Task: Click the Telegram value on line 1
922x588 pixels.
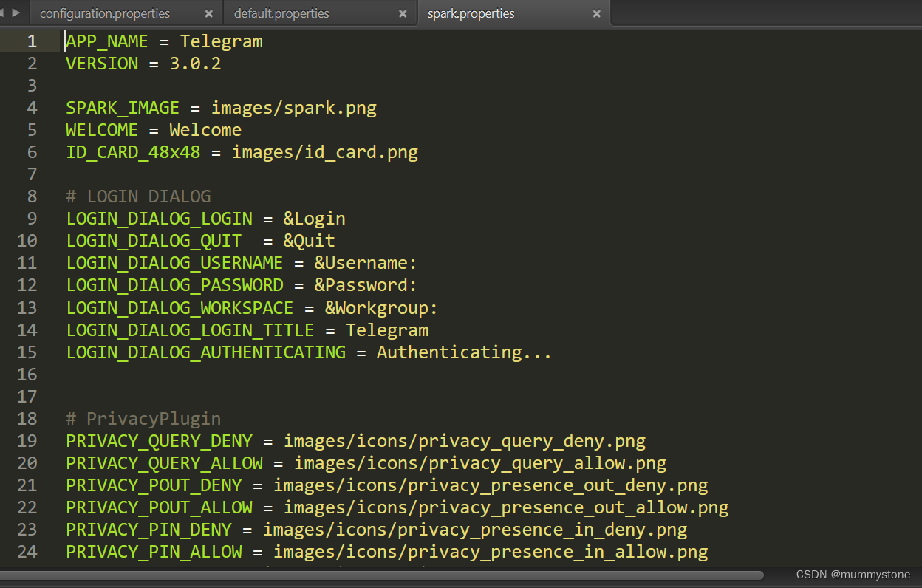Action: pos(222,41)
